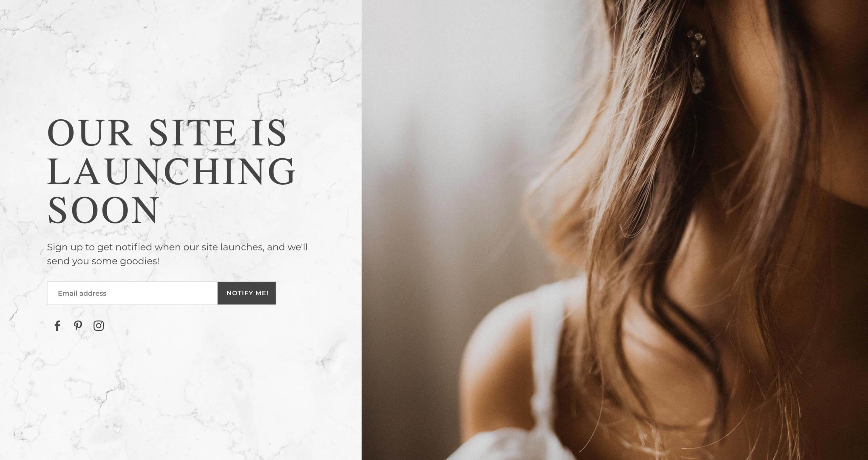Click the SOON heading word
This screenshot has width=868, height=460.
pyautogui.click(x=103, y=210)
